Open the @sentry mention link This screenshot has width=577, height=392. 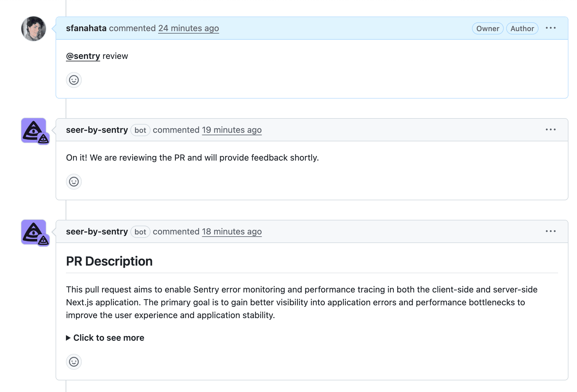coord(83,56)
